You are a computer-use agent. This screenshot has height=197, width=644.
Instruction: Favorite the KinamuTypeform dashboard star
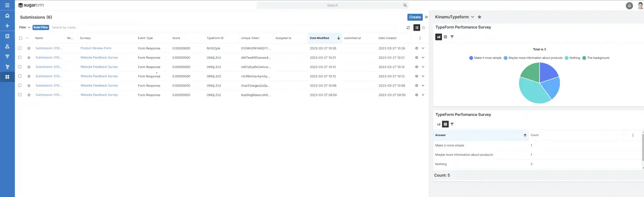point(479,17)
